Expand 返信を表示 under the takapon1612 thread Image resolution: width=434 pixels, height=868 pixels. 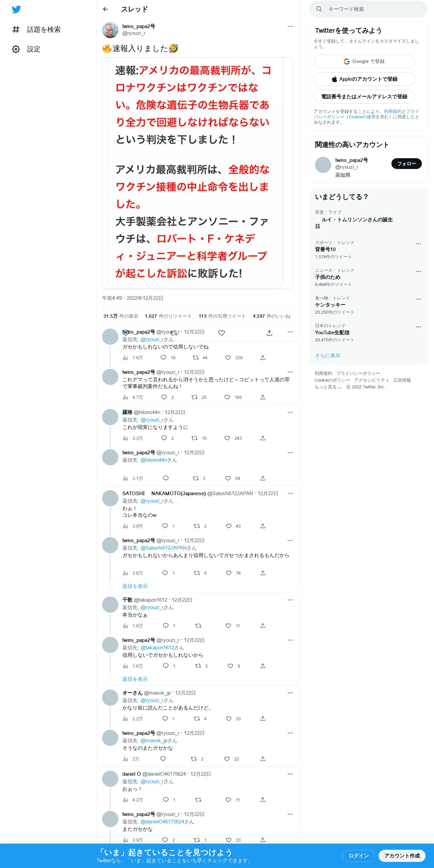[x=135, y=679]
